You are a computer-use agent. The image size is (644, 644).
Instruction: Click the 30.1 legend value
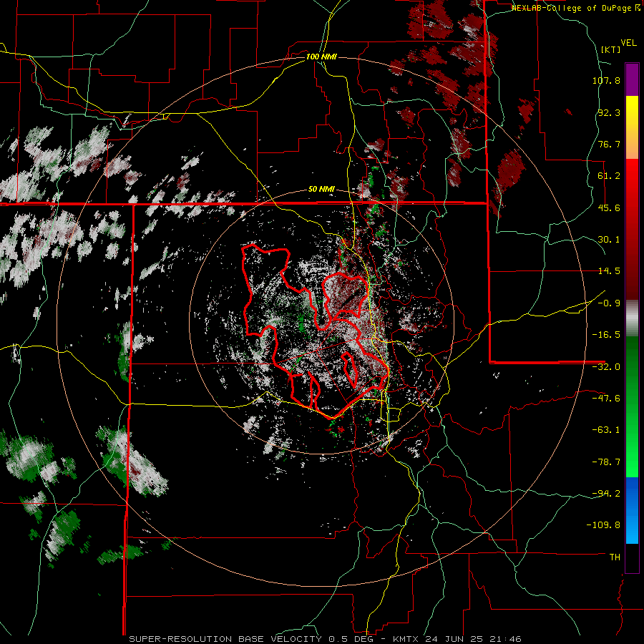coord(609,240)
